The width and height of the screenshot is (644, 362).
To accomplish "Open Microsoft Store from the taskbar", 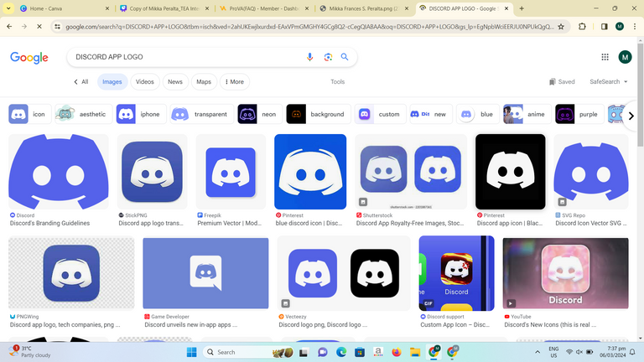I will pyautogui.click(x=360, y=352).
